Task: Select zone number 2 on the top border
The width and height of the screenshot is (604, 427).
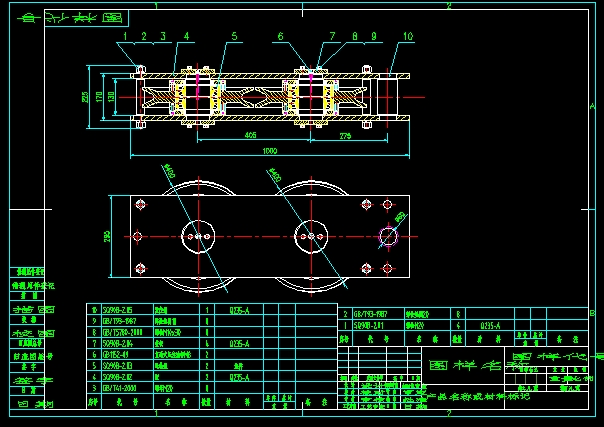Action: tap(448, 5)
